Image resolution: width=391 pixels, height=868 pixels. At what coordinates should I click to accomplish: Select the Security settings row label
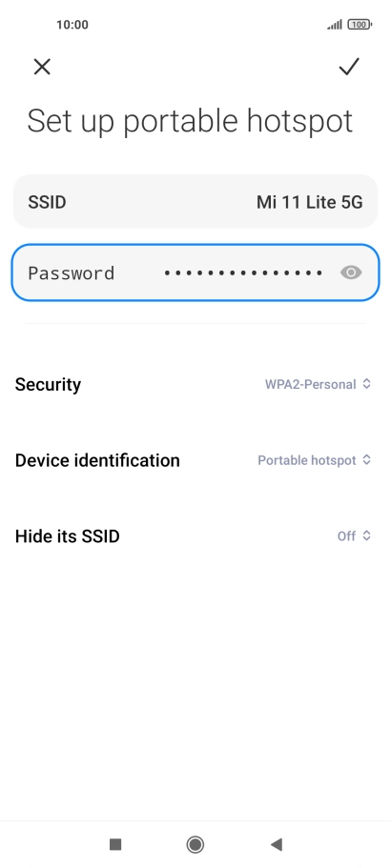[x=49, y=384]
